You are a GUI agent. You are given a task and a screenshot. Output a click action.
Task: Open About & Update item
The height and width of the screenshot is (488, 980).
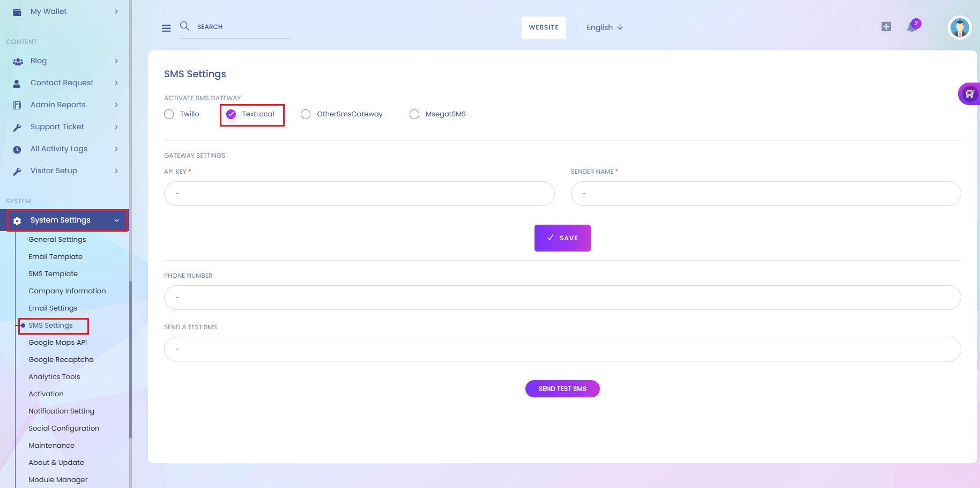[x=56, y=462]
